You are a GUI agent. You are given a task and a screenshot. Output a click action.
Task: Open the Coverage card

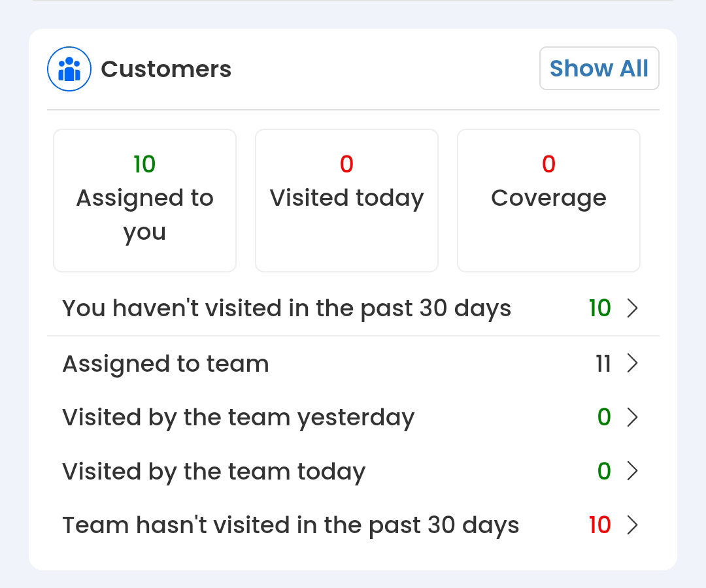click(548, 200)
